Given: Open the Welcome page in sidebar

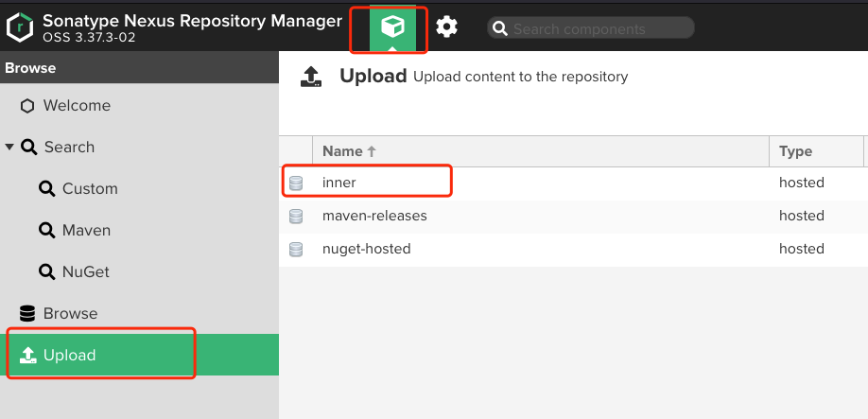Looking at the screenshot, I should pos(77,106).
